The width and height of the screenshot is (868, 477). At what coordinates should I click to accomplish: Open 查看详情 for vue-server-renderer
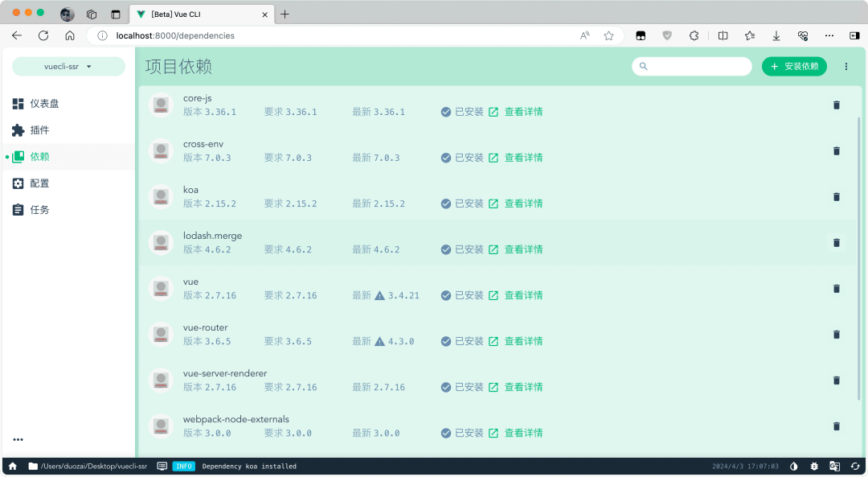coord(516,387)
